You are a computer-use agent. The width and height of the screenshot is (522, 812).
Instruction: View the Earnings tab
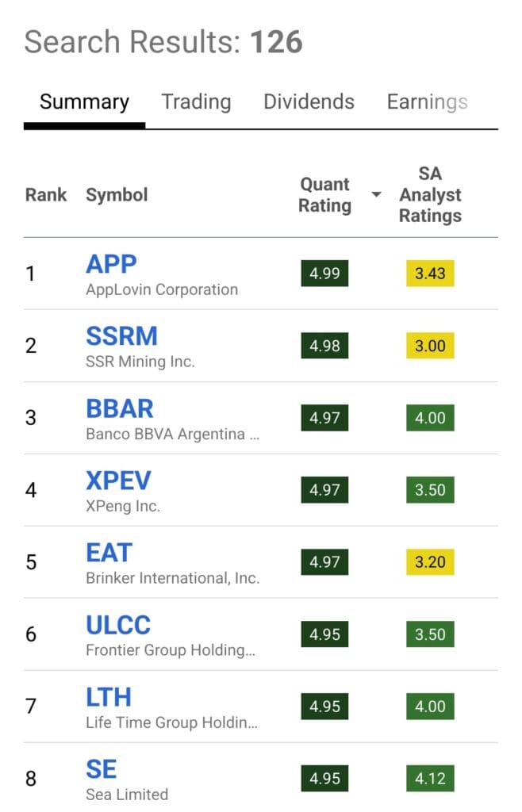pos(427,101)
